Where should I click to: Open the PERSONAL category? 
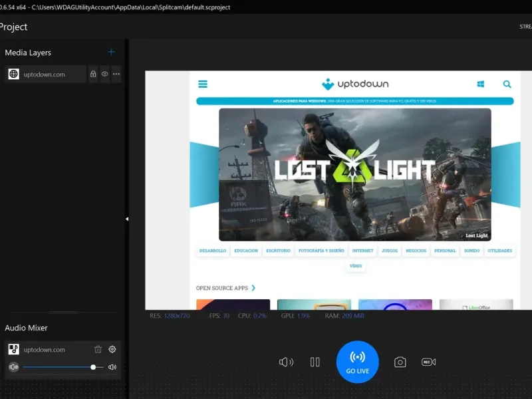[x=445, y=251]
